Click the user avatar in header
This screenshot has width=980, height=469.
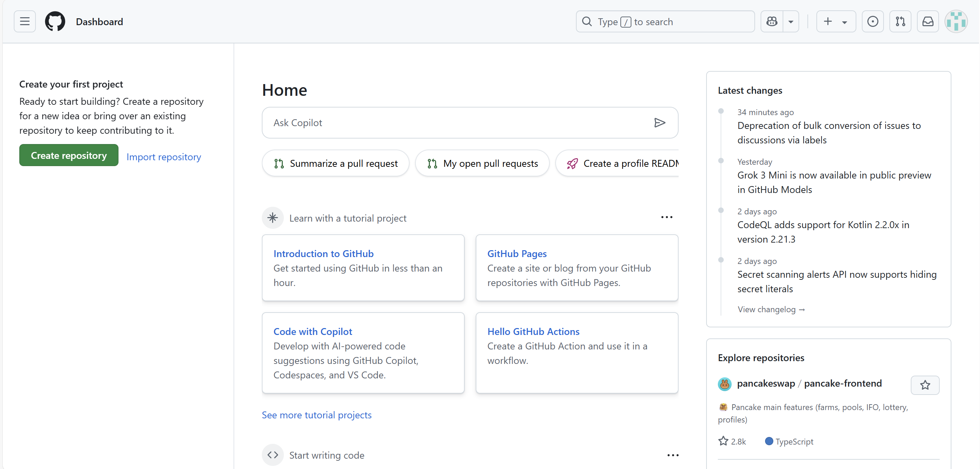(956, 22)
